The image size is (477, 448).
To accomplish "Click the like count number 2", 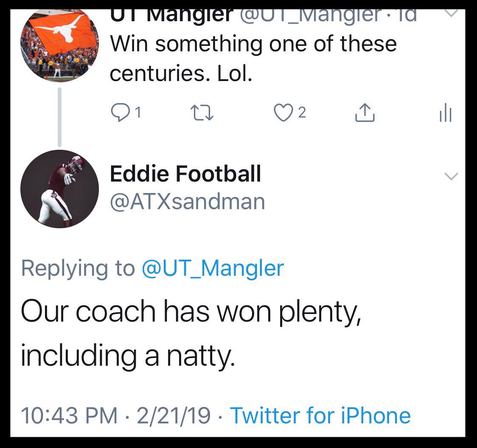I will pyautogui.click(x=302, y=112).
